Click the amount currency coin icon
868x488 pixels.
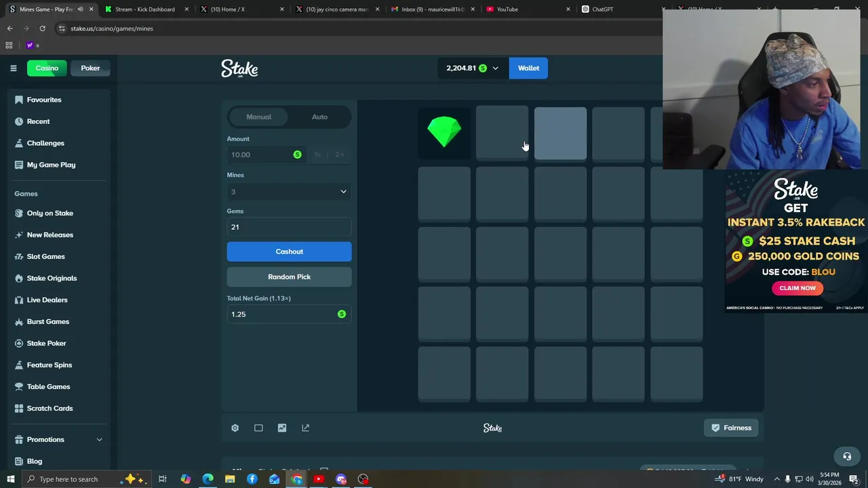pyautogui.click(x=297, y=155)
